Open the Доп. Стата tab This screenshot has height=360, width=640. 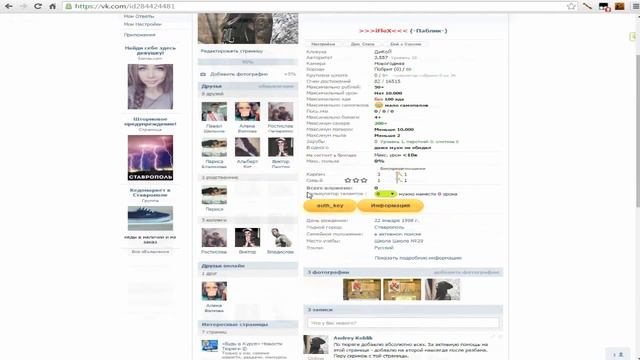[x=362, y=44]
